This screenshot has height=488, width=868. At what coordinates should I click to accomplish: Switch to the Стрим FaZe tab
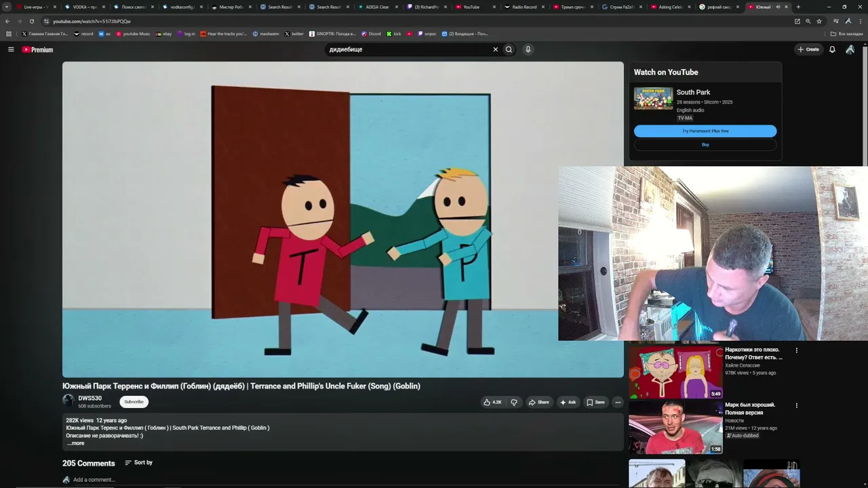tap(621, 7)
